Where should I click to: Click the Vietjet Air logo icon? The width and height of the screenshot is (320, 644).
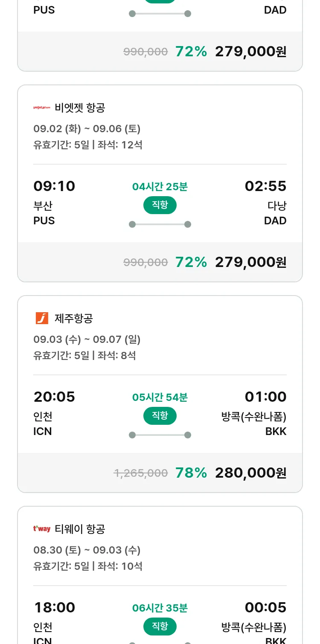pos(42,108)
